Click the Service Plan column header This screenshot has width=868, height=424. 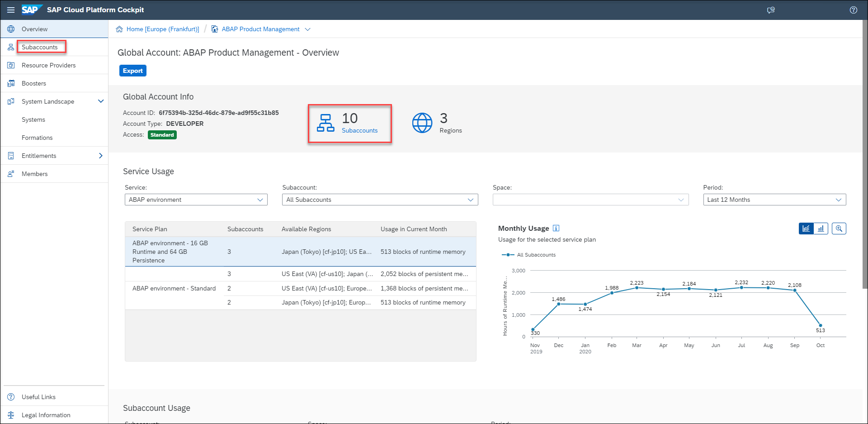click(150, 229)
